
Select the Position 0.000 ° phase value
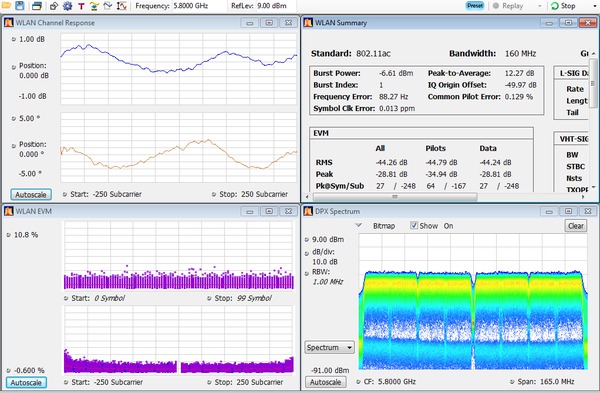tap(31, 154)
